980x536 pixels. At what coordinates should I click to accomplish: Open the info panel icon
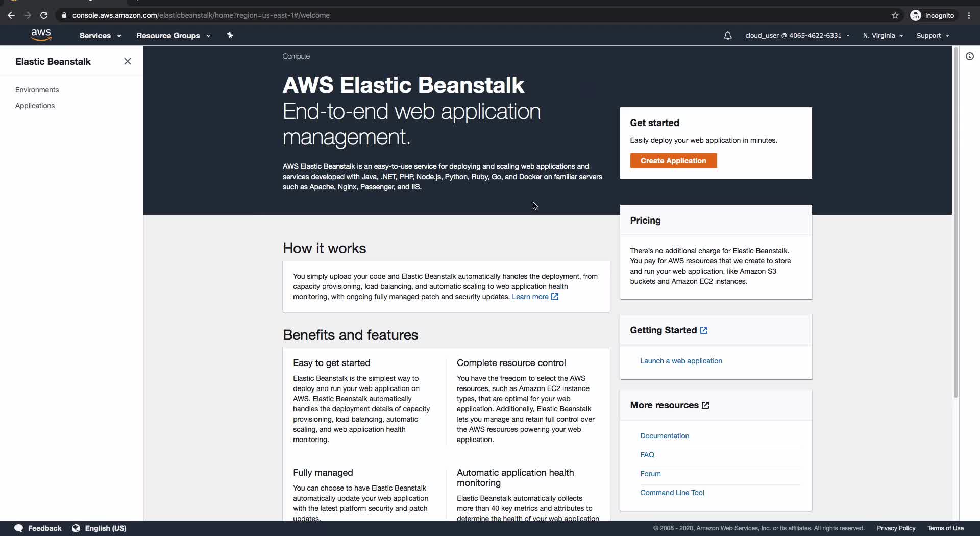coord(969,56)
